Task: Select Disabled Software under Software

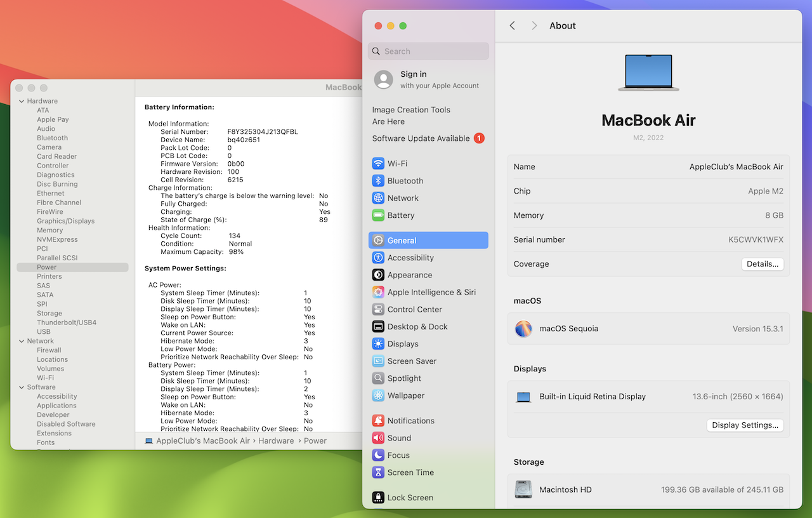Action: pyautogui.click(x=66, y=424)
